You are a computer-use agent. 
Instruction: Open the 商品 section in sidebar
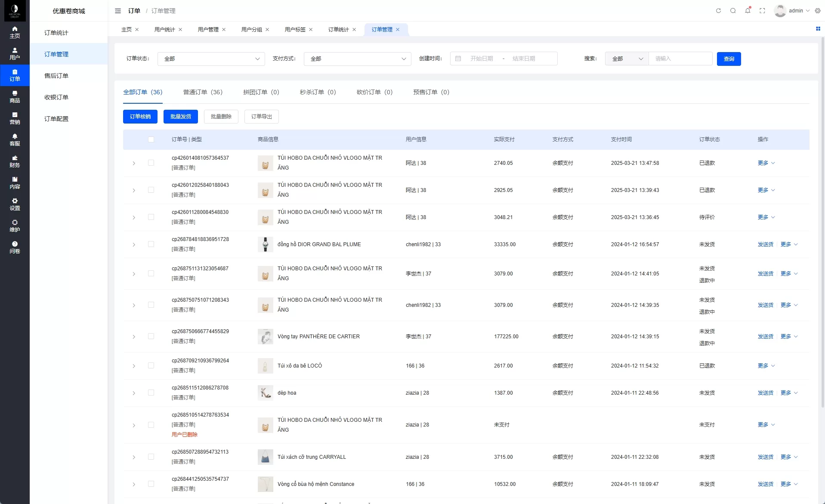click(x=15, y=97)
